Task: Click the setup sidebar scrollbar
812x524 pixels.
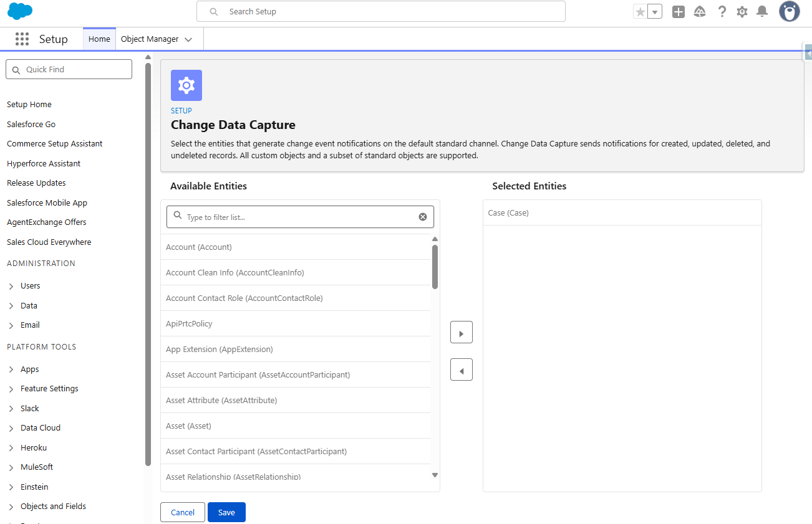Action: point(148,264)
